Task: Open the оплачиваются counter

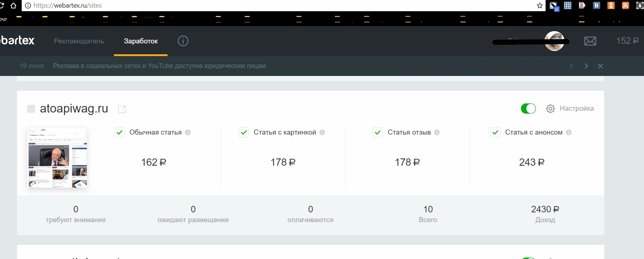Action: [310, 214]
